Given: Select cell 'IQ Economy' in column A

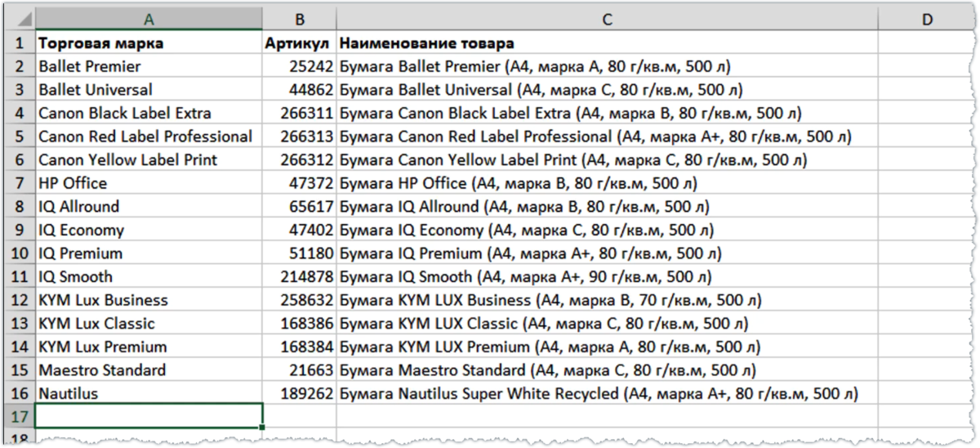Looking at the screenshot, I should [x=149, y=230].
